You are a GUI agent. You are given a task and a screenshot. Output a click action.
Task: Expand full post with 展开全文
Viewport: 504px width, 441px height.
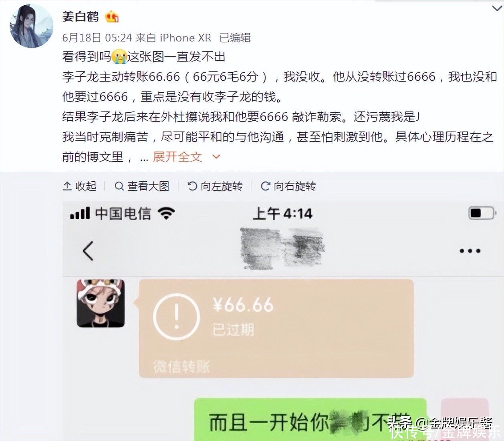coord(177,157)
